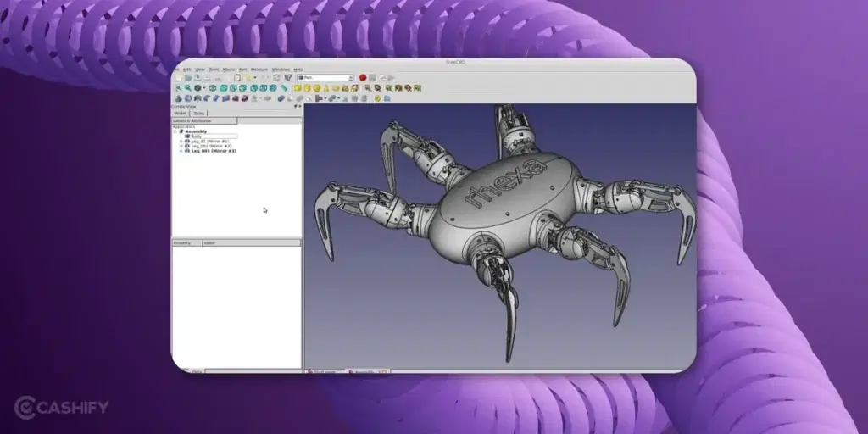Screen dimensions: 868x434
Task: Select Leg_002 (Mirror #2) in the tree
Action: (x=212, y=146)
